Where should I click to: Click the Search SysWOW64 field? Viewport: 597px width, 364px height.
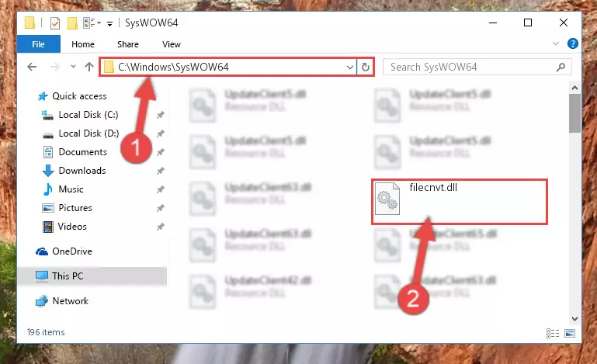(x=477, y=68)
